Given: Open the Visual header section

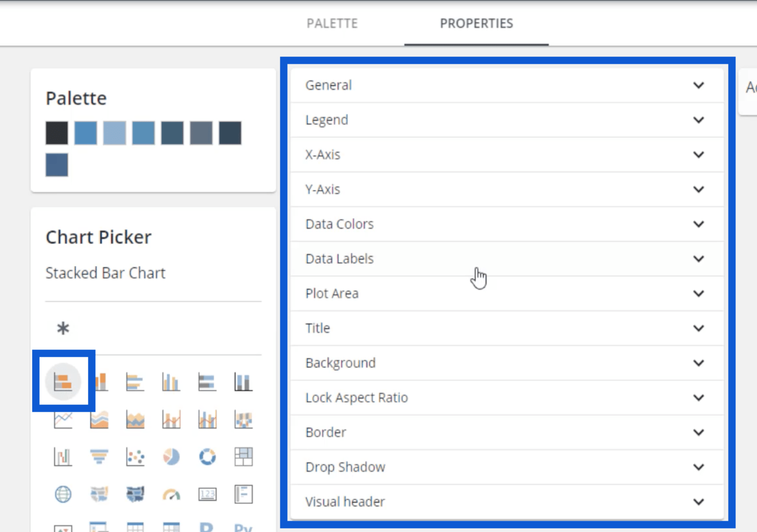Looking at the screenshot, I should point(507,502).
